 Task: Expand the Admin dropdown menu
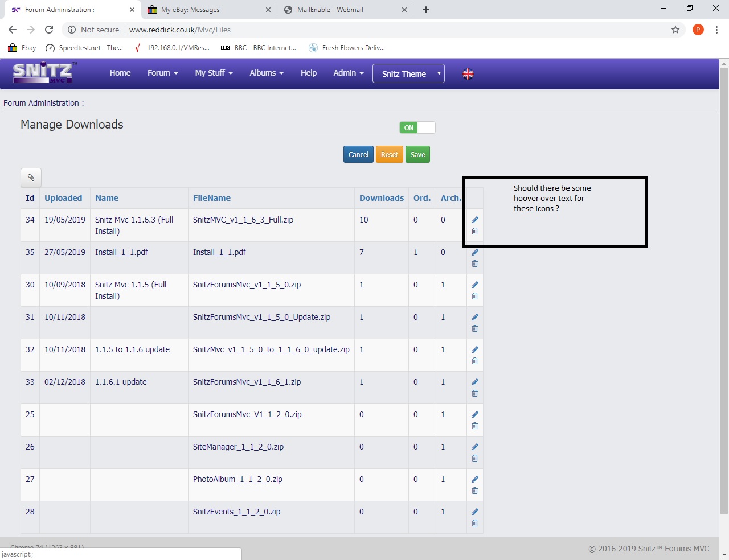348,73
